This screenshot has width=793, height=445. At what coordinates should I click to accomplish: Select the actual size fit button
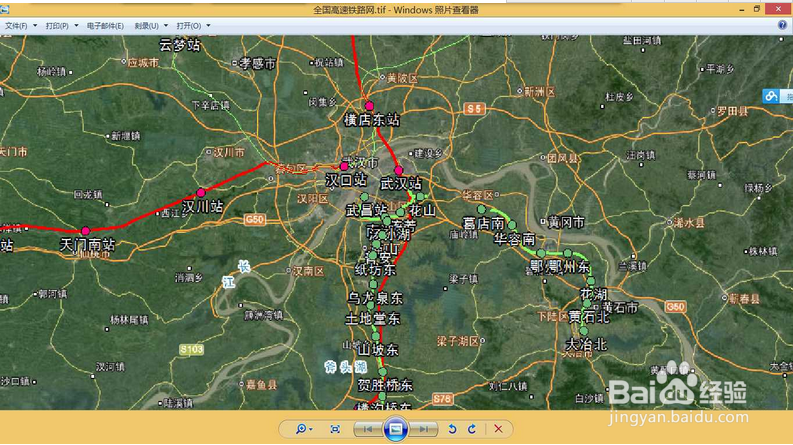pyautogui.click(x=335, y=429)
